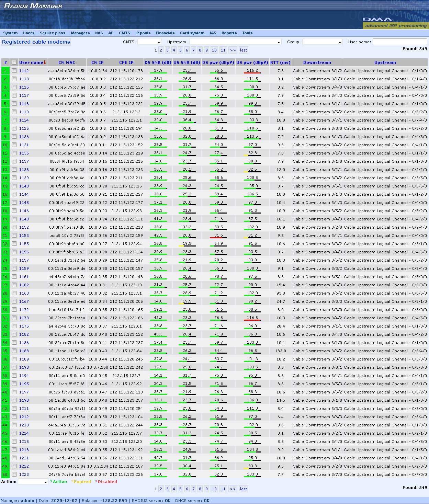The width and height of the screenshot is (429, 504).
Task: Sort table by User name column
Action: [31, 62]
